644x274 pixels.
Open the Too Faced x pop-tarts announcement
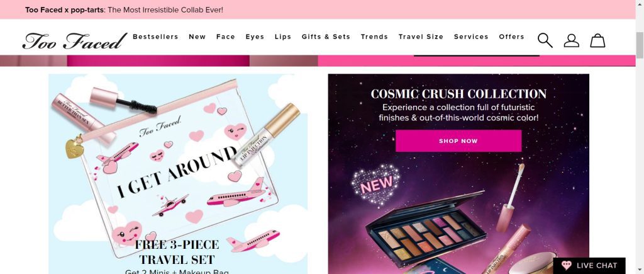pyautogui.click(x=124, y=9)
